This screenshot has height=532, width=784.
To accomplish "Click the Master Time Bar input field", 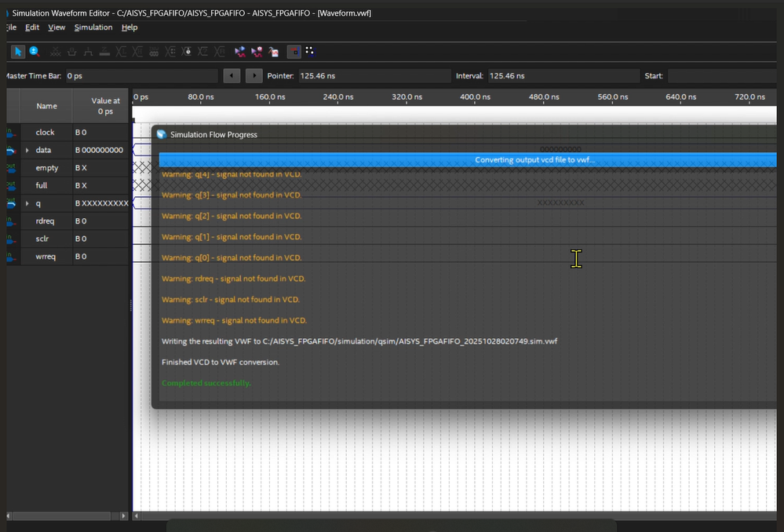I will tap(141, 76).
